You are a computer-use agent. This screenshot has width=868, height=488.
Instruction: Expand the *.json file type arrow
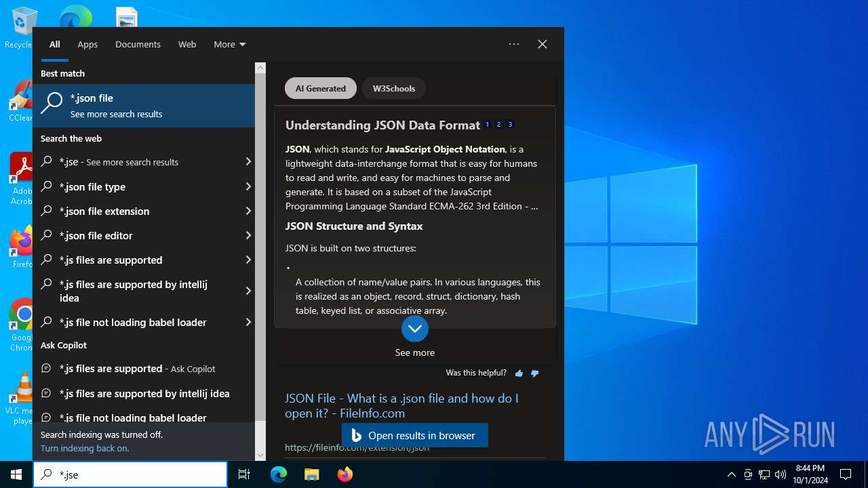248,186
